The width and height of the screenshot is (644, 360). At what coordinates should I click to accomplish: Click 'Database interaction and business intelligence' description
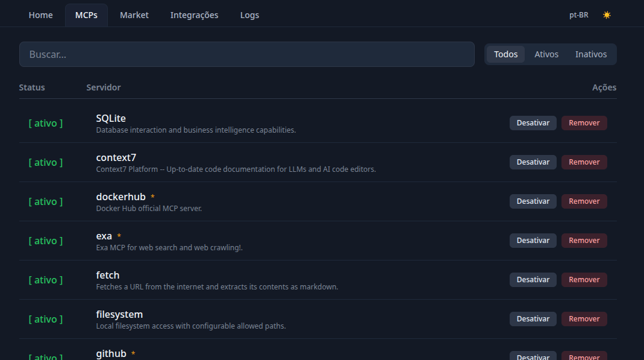point(196,130)
